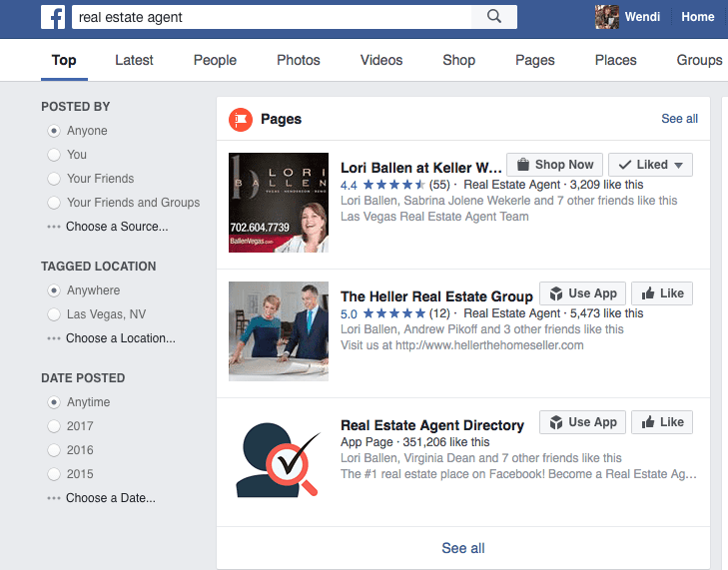Expand Choose a Source options

pos(117,227)
